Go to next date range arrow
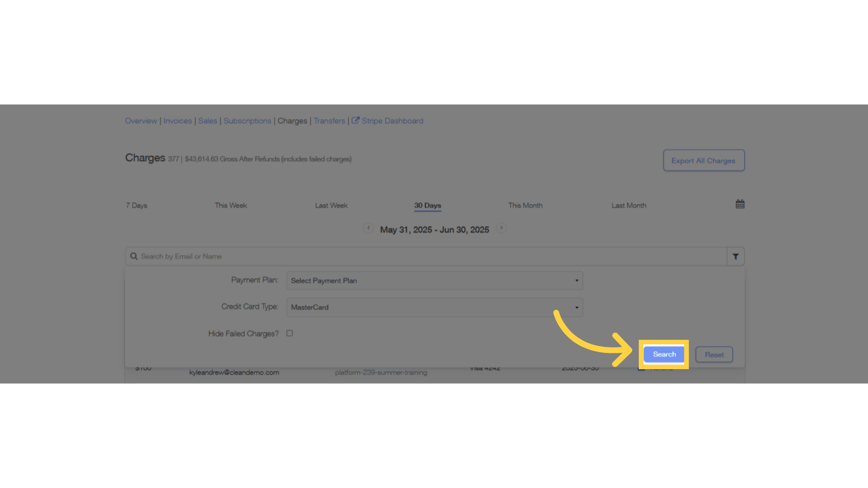This screenshot has height=488, width=868. click(501, 228)
